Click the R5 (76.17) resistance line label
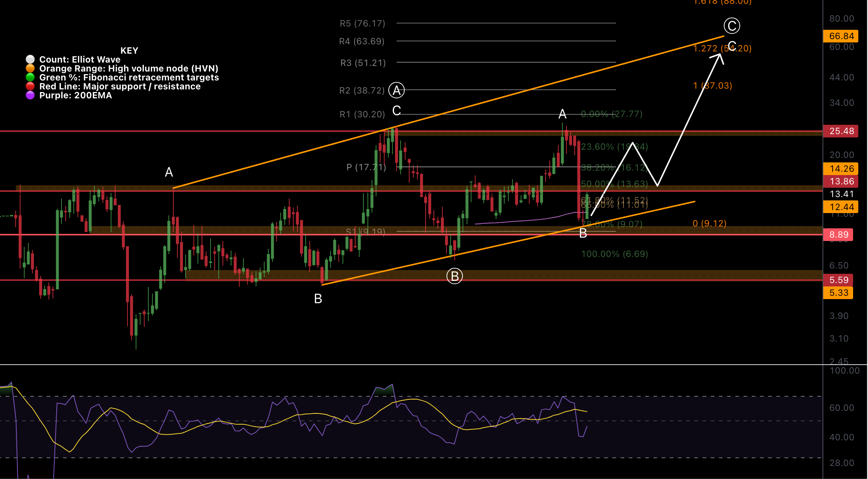This screenshot has height=479, width=868. click(x=363, y=23)
